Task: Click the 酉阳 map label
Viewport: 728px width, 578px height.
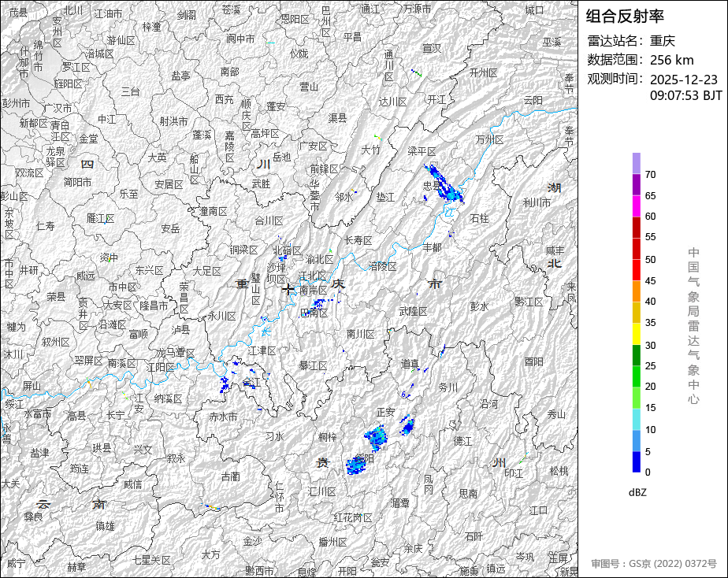Action: point(534,361)
